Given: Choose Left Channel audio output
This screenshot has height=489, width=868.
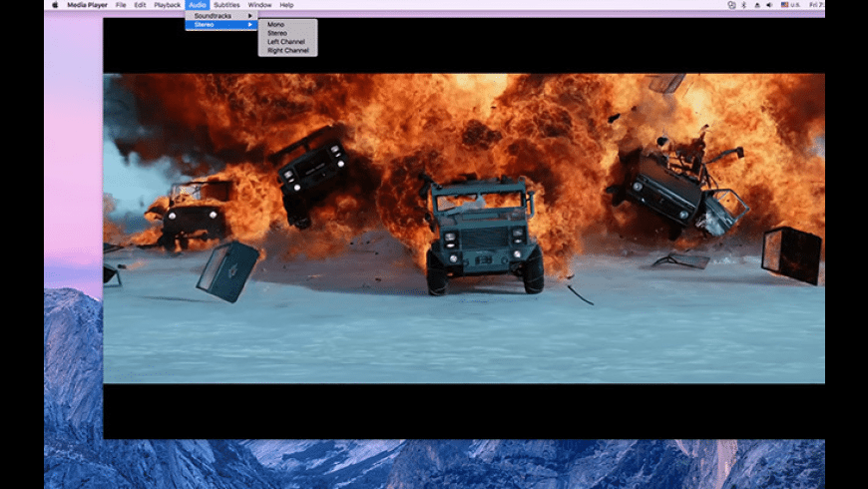Looking at the screenshot, I should [284, 42].
